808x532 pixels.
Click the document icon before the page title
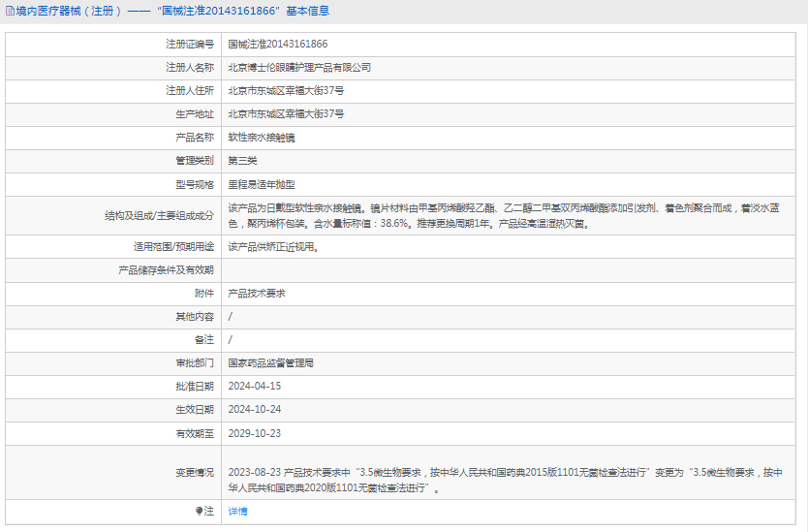coord(10,12)
